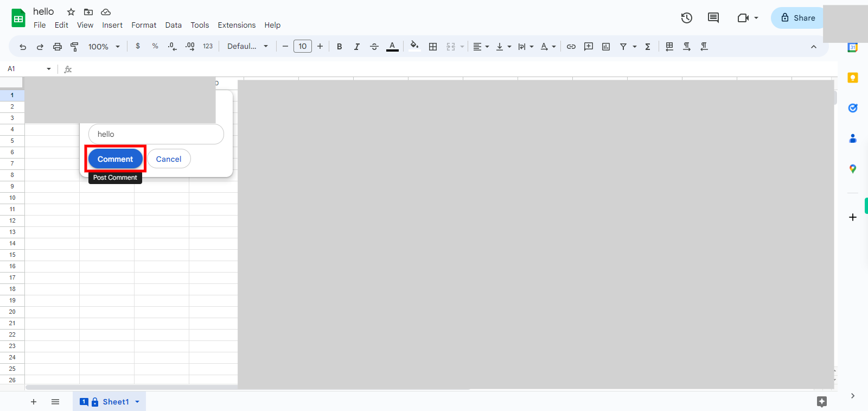Screen dimensions: 868x411
Task: Expand the Merge cells dropdown arrow
Action: pyautogui.click(x=462, y=47)
